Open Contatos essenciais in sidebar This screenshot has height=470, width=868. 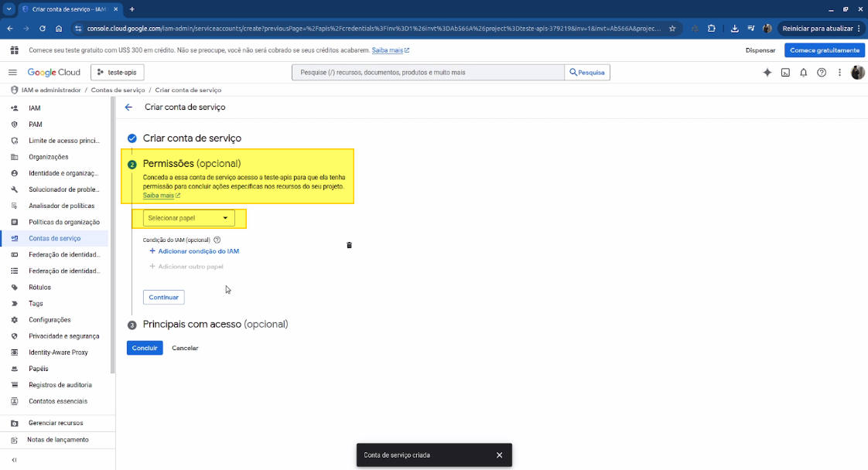click(58, 401)
